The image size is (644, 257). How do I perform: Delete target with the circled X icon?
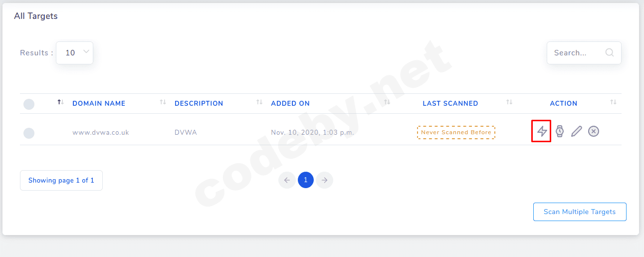coord(593,131)
